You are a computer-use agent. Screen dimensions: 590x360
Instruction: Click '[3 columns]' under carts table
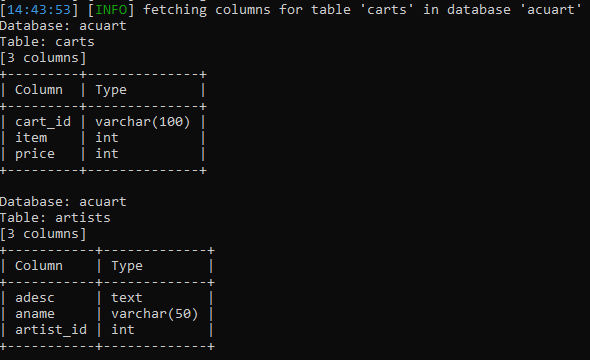click(43, 58)
